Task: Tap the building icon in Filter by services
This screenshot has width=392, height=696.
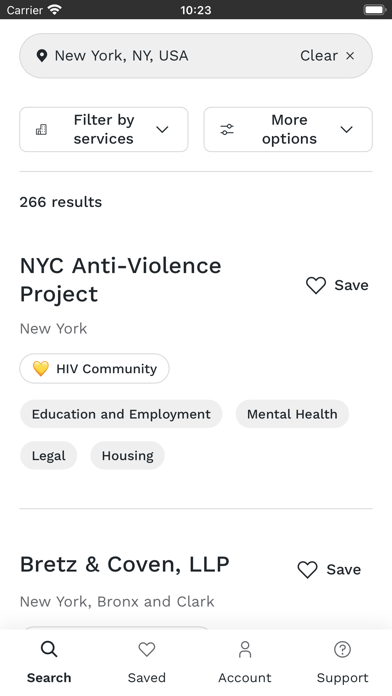Action: point(41,130)
